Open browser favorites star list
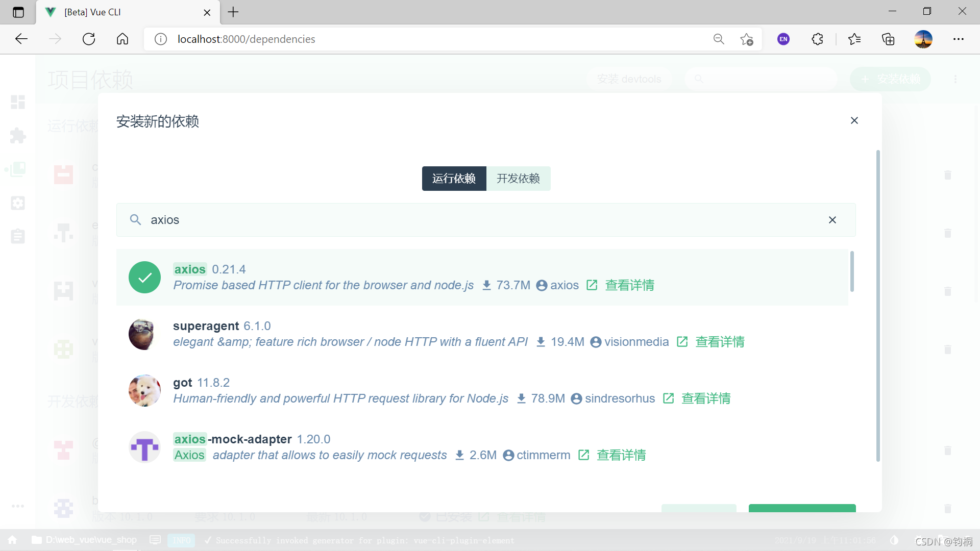 pyautogui.click(x=854, y=39)
